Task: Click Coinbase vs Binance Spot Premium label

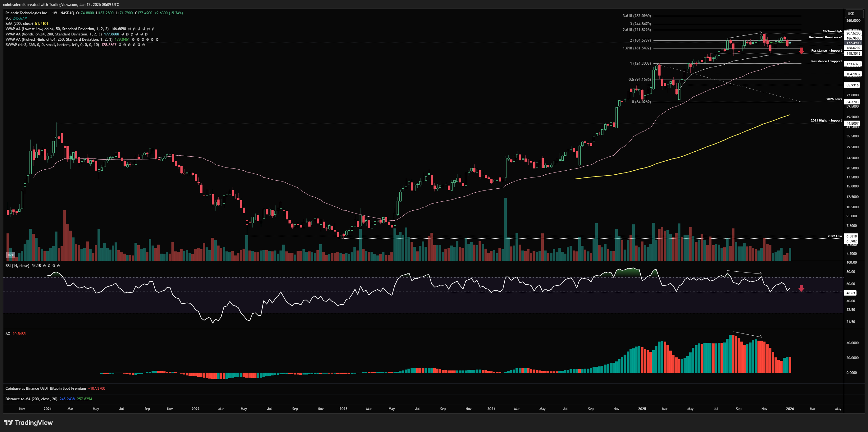Action: click(x=45, y=388)
